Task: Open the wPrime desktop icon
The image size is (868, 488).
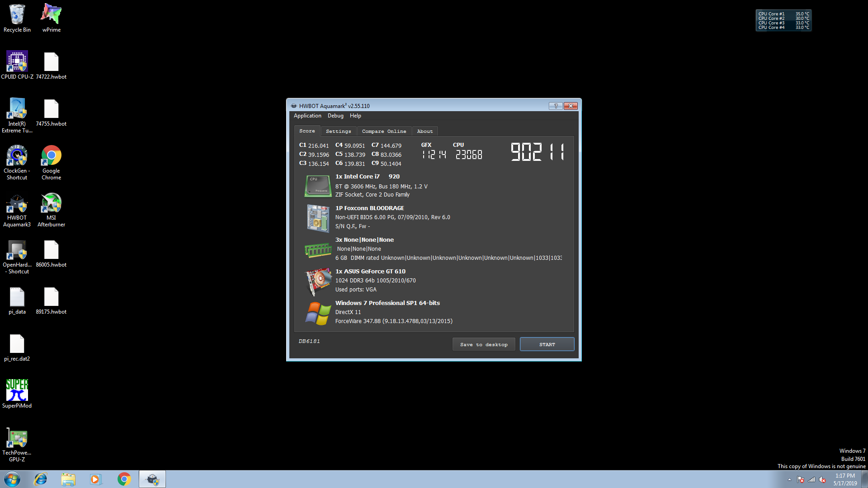Action: (52, 18)
